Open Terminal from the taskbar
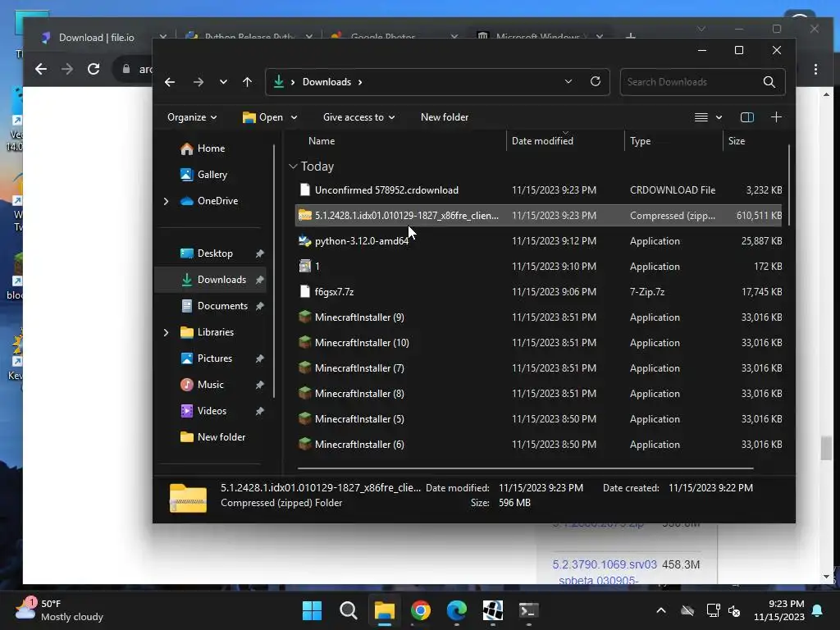 [528, 610]
